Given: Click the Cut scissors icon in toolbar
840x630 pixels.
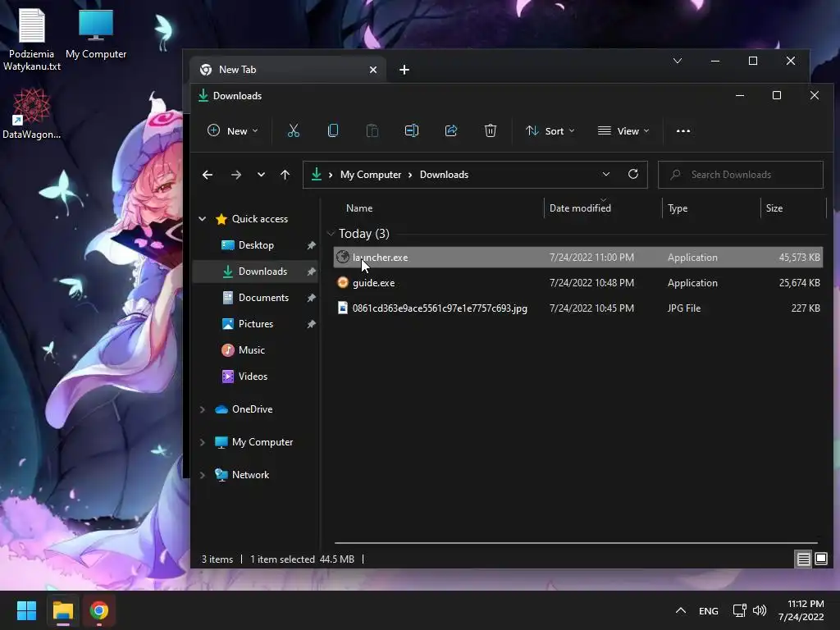Looking at the screenshot, I should pos(293,130).
